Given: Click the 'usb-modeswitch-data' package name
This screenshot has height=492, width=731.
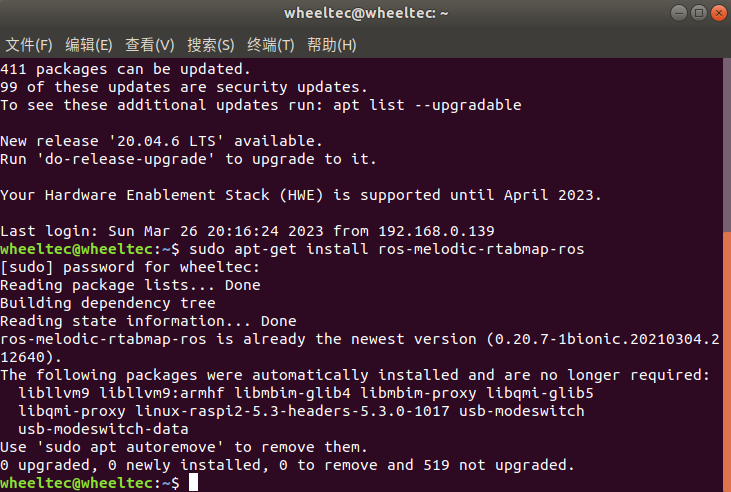Looking at the screenshot, I should pyautogui.click(x=103, y=429).
